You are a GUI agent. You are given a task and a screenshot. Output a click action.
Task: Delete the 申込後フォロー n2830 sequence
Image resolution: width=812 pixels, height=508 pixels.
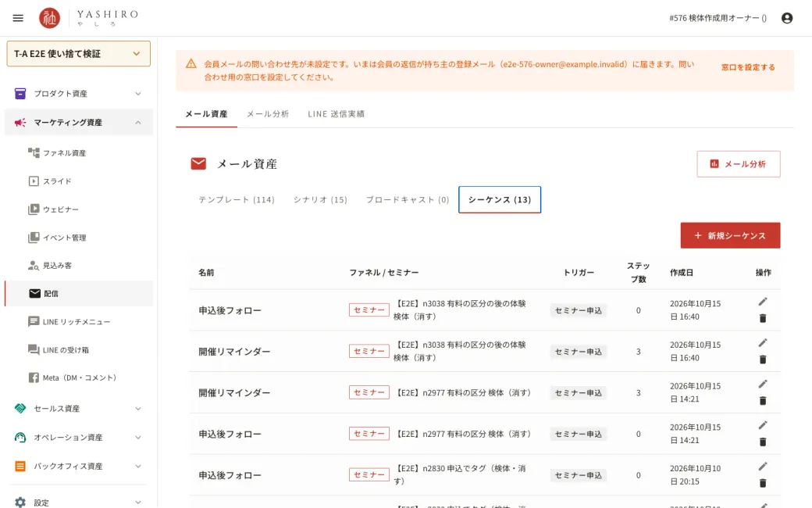point(763,483)
